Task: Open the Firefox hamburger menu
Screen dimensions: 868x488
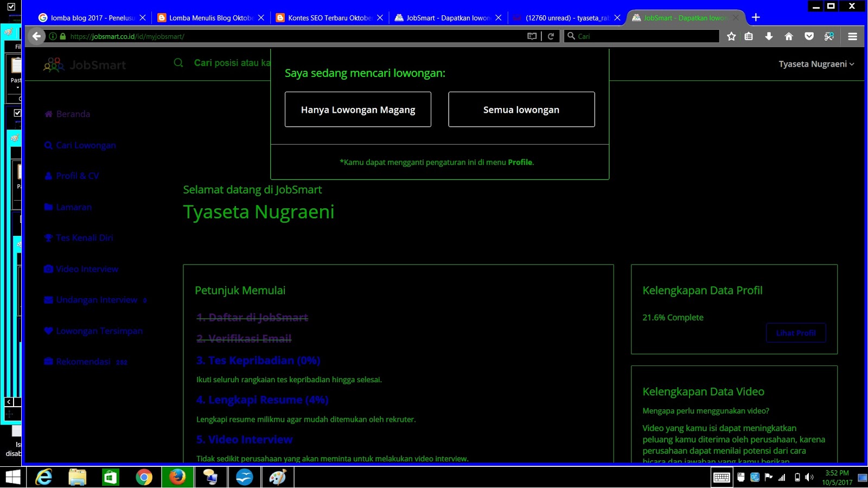Action: click(x=853, y=36)
